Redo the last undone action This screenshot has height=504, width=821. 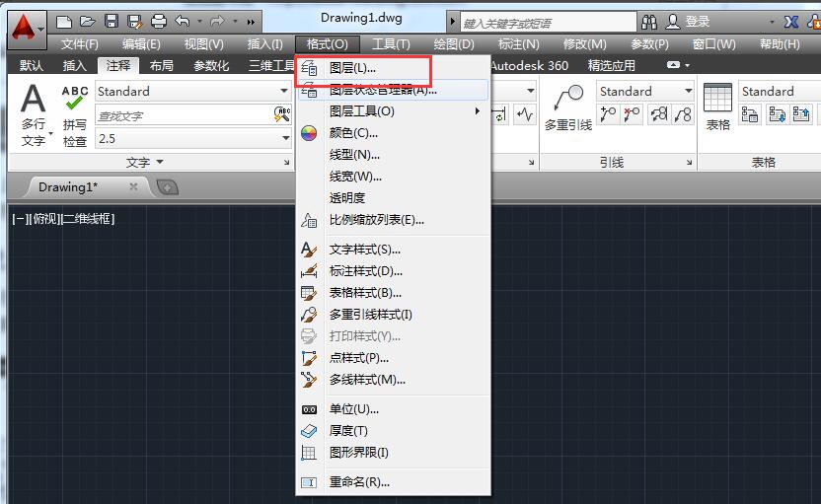click(x=217, y=22)
